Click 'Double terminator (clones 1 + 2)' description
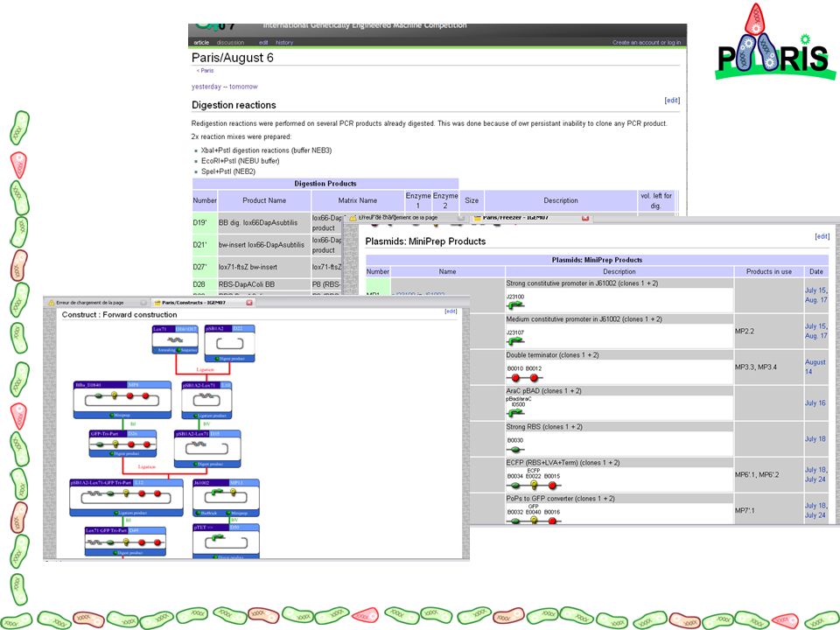This screenshot has width=840, height=630. click(x=552, y=355)
